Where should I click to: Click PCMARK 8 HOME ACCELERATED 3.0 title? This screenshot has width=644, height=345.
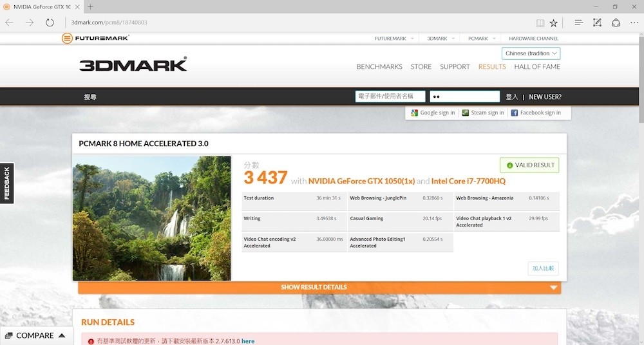[144, 144]
